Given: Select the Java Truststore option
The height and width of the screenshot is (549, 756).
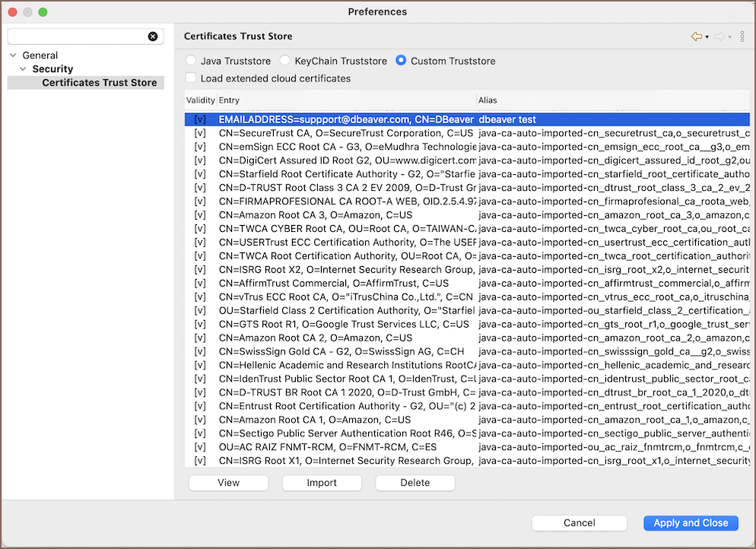Looking at the screenshot, I should click(191, 61).
